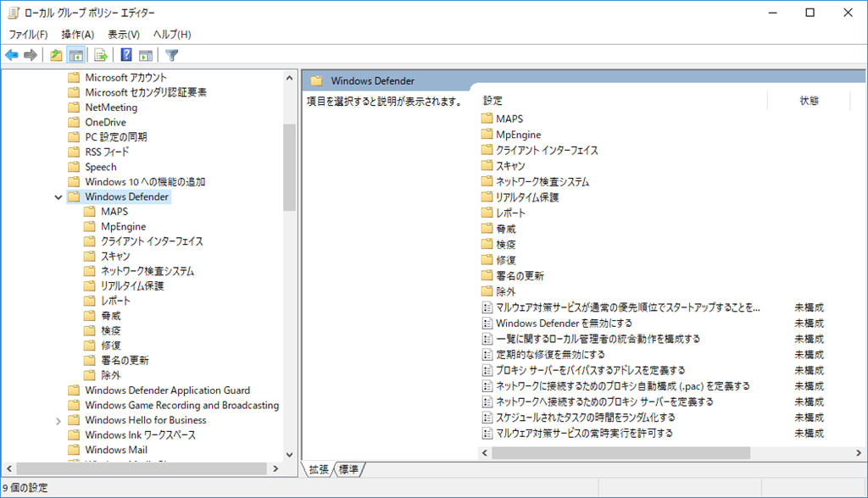Screen dimensions: 868x498
Task: Click the 状態 column header
Action: [x=809, y=101]
